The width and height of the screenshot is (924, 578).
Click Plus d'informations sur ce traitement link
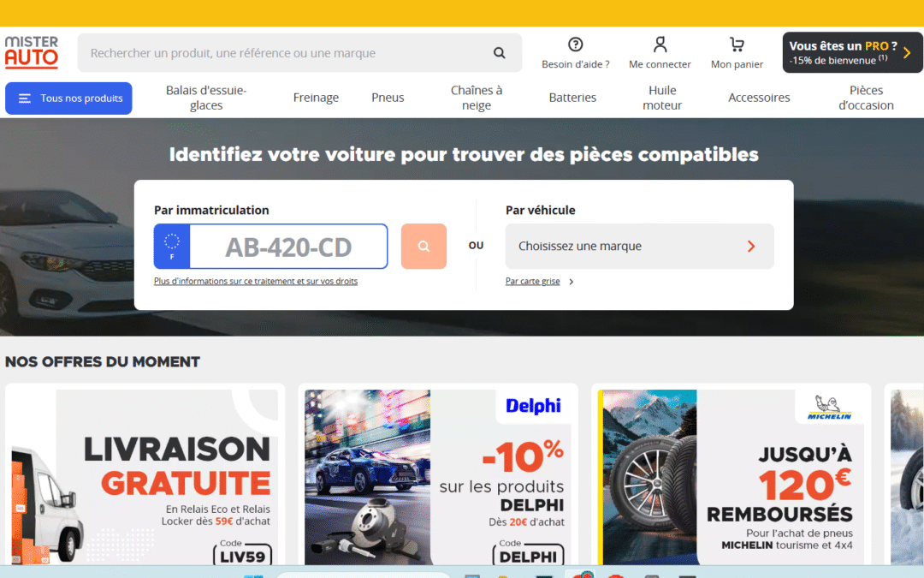point(256,282)
